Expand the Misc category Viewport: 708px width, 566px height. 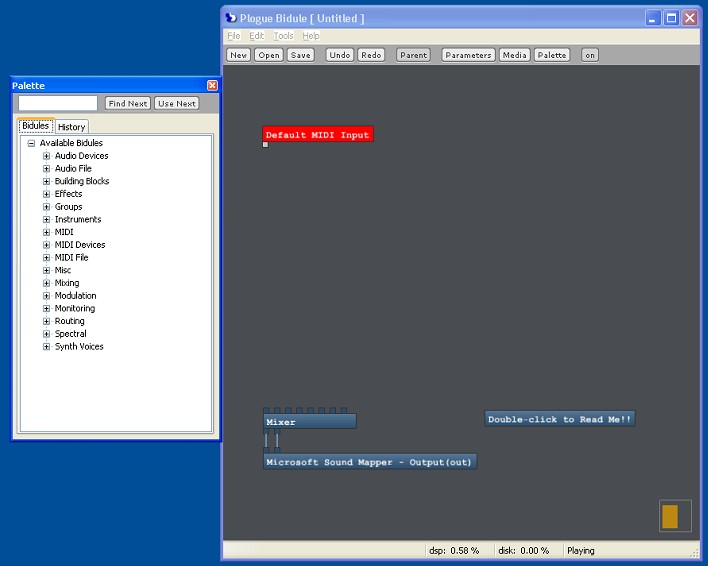(x=47, y=270)
